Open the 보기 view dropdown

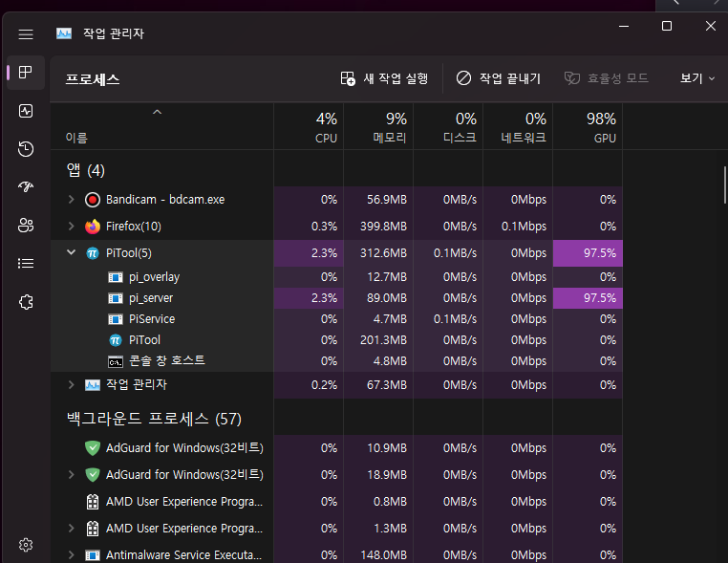696,78
